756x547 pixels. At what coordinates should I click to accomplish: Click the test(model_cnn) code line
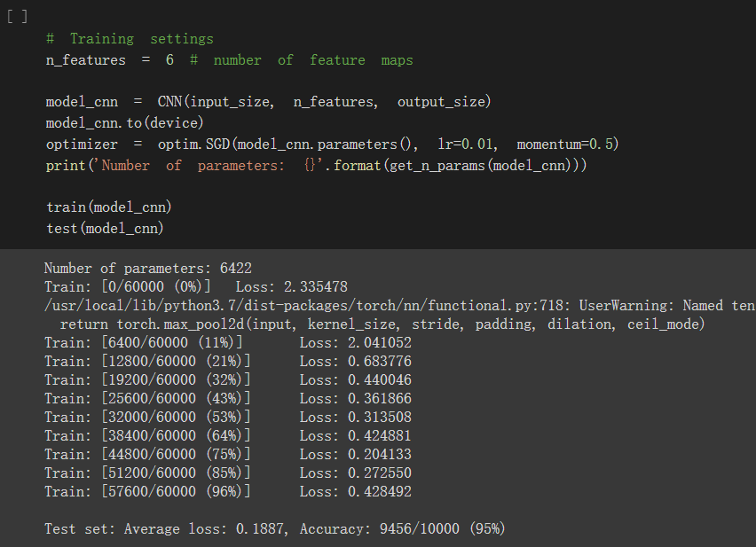105,229
